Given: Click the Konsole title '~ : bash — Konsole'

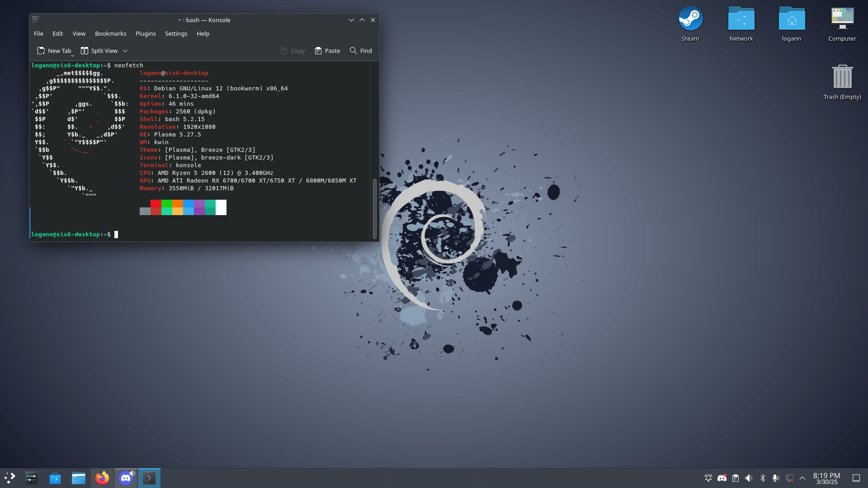Looking at the screenshot, I should 204,20.
